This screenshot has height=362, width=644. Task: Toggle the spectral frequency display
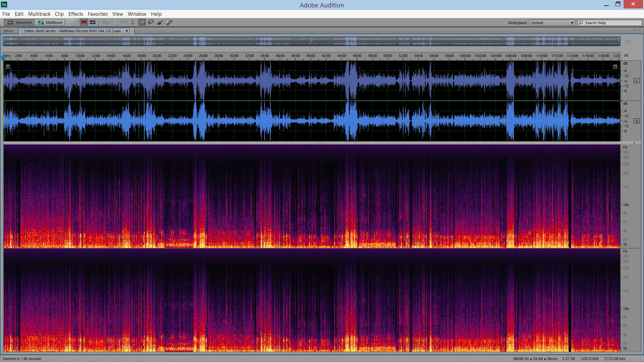[84, 22]
